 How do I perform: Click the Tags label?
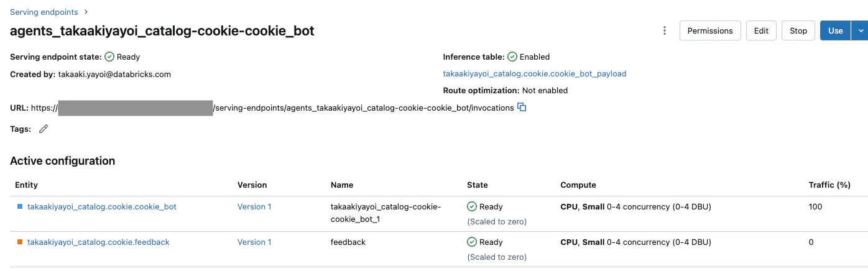21,129
